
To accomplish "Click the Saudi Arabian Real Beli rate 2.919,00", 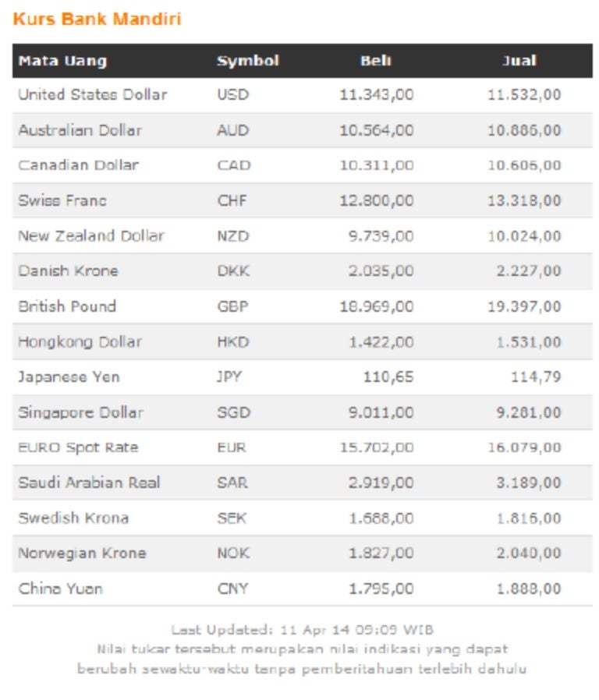I will click(x=381, y=483).
